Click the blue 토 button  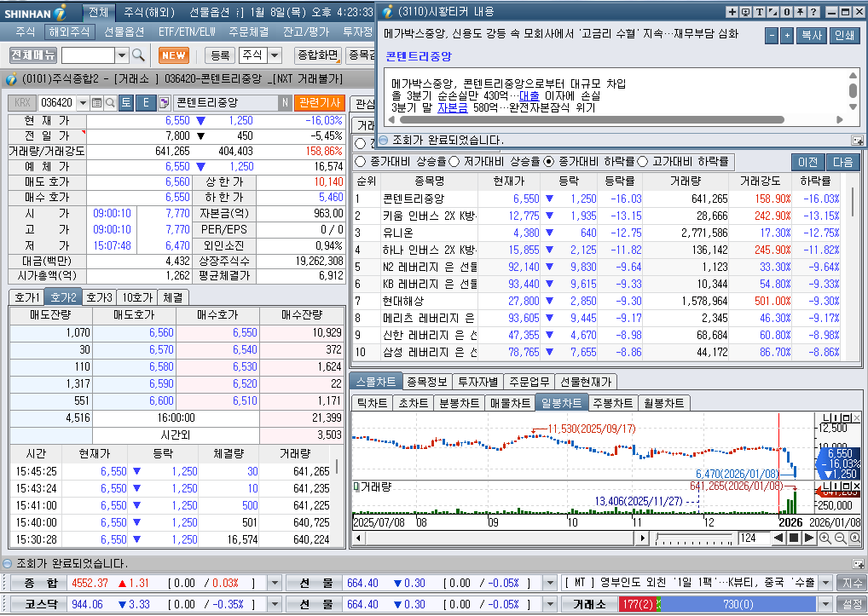tap(126, 103)
